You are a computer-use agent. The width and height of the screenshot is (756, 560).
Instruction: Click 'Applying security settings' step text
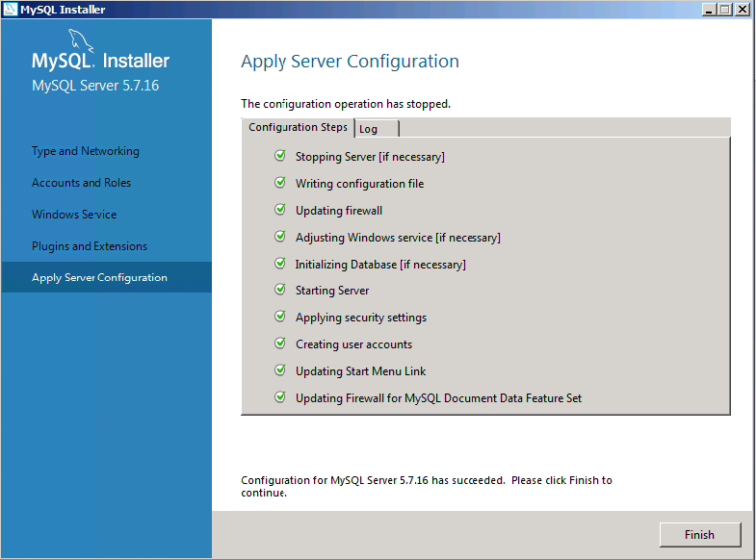point(361,318)
